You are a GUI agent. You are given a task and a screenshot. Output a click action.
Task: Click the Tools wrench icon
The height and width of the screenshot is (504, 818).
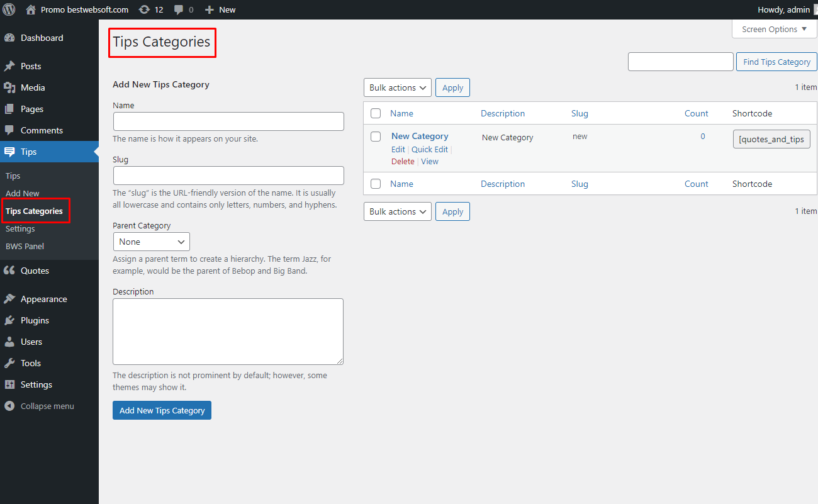tap(9, 363)
